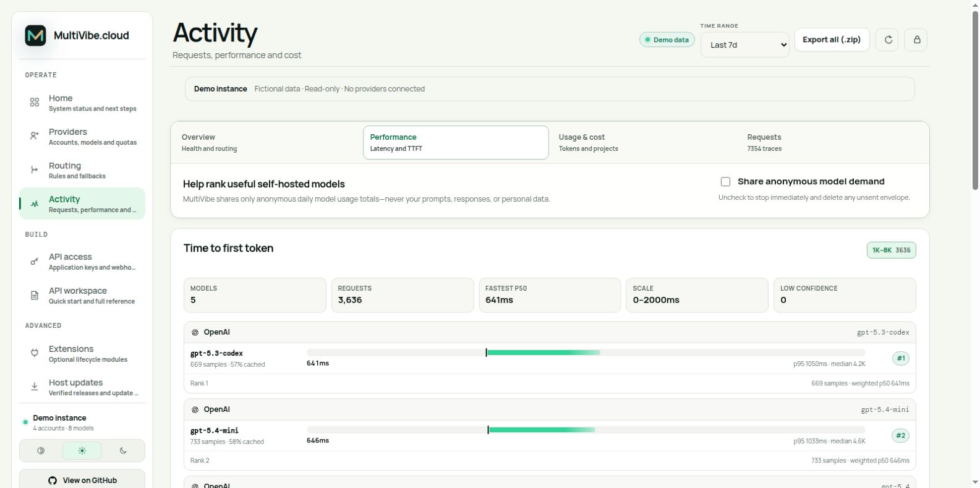Click '733 samples · 58% cached' text

tap(227, 442)
